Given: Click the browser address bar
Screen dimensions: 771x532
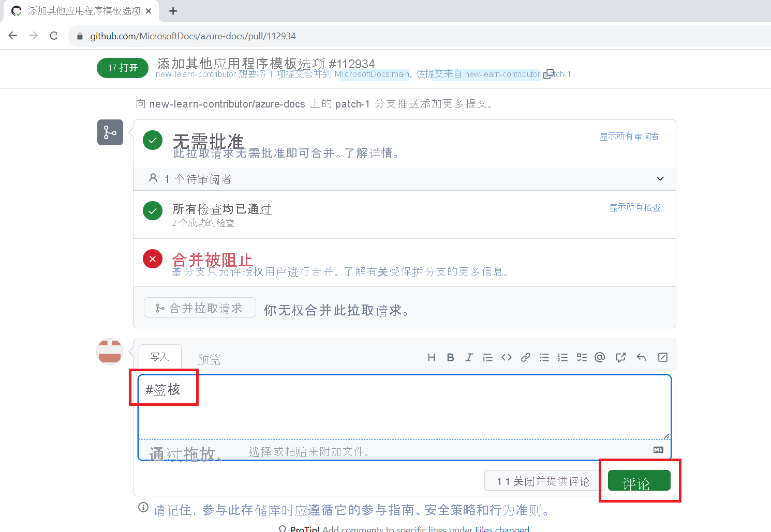Looking at the screenshot, I should click(x=419, y=36).
